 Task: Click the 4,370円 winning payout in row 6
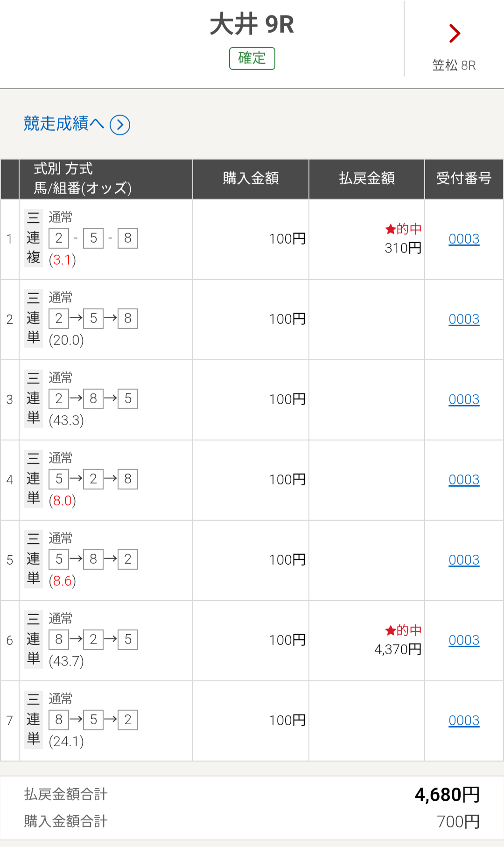tap(398, 650)
